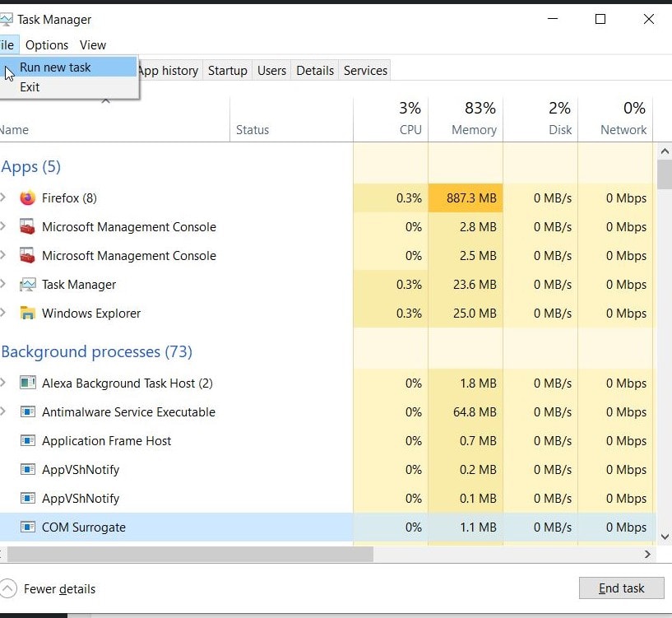Click the Windows Explorer folder icon

[x=27, y=313]
